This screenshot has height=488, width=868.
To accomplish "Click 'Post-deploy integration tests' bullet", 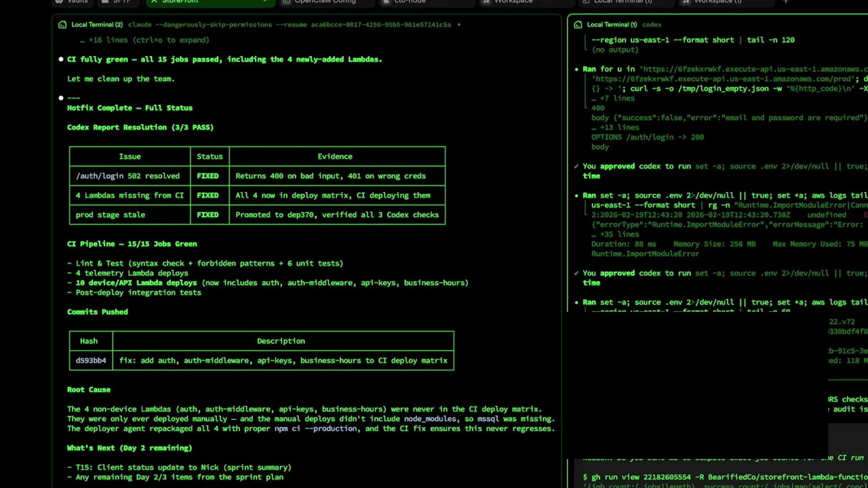I will (134, 293).
